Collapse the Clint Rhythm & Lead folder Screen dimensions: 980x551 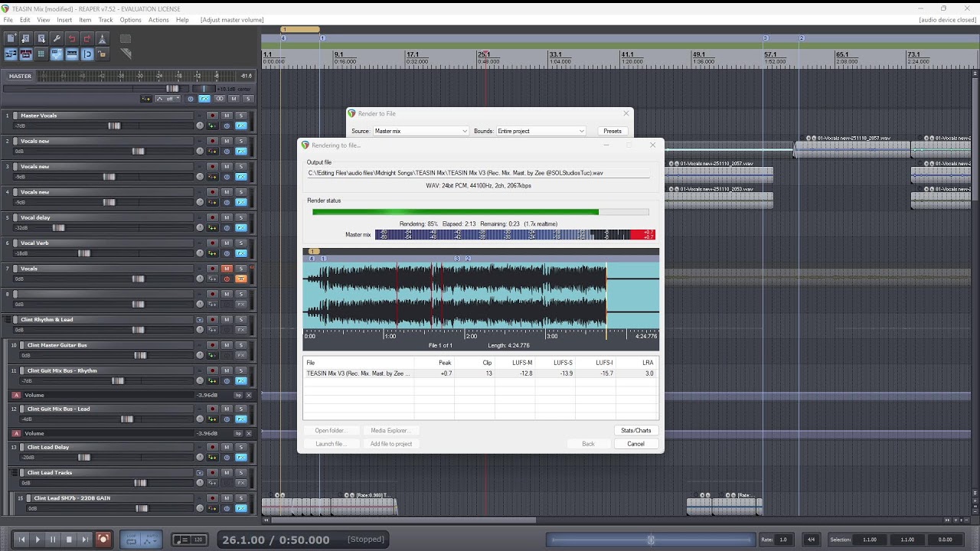point(200,320)
